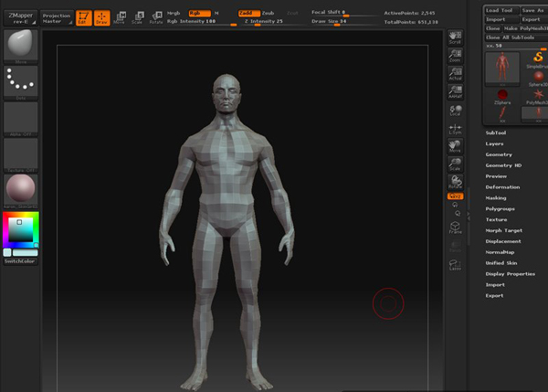Toggle the Frame polyframe display icon
Screen dimensions: 548x392
(x=455, y=228)
